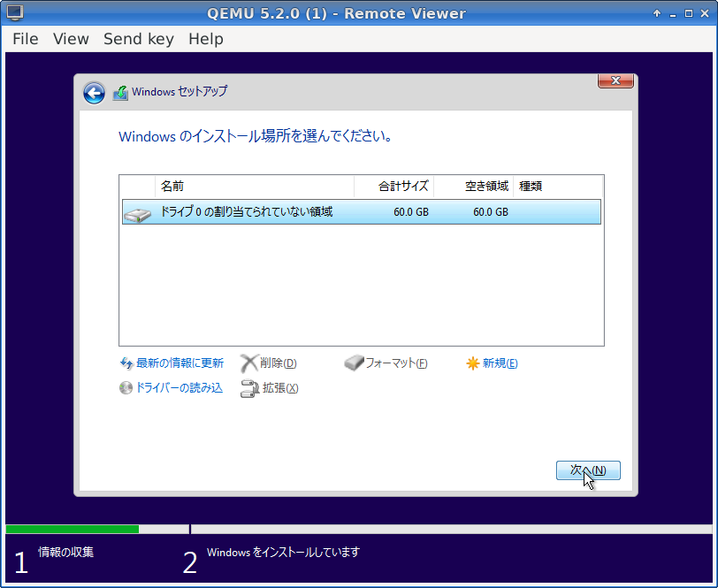
Task: Select the Drive 0 unallocated space row
Action: (x=361, y=212)
